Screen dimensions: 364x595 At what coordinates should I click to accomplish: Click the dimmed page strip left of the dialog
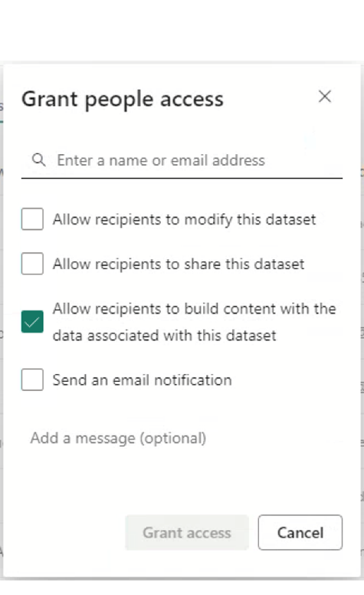click(x=2, y=319)
